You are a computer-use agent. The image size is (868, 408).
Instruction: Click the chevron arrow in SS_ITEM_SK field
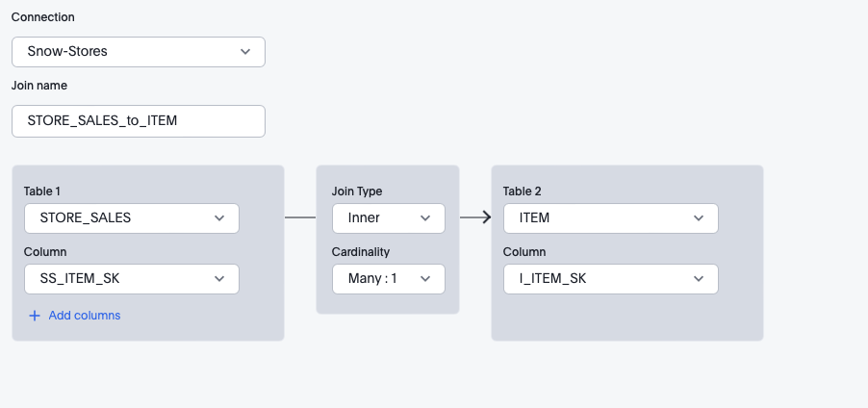(x=219, y=279)
